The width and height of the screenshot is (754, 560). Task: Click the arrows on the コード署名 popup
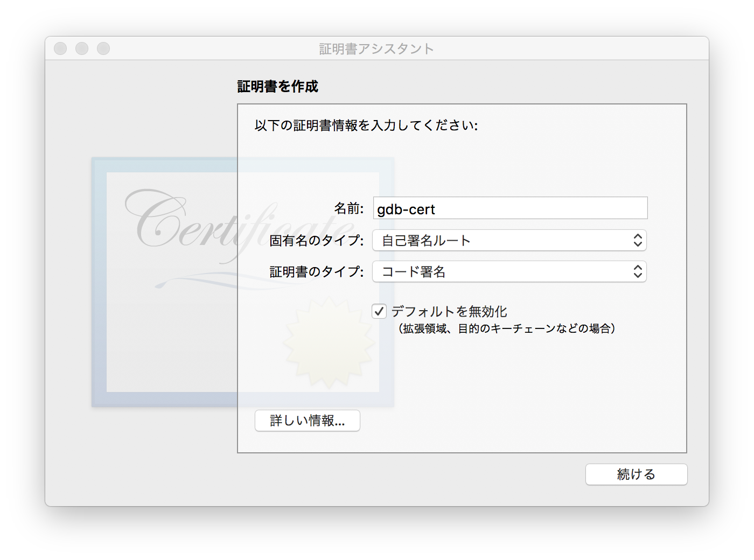tap(638, 272)
